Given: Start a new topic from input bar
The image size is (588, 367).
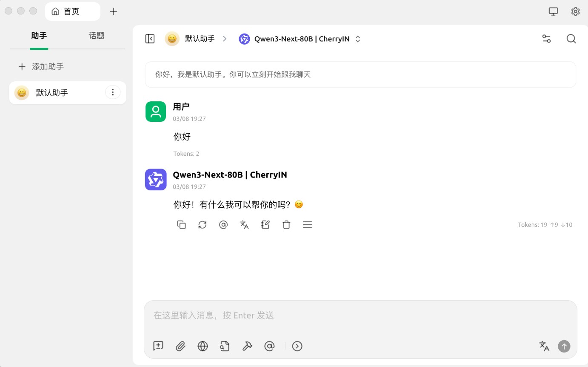Looking at the screenshot, I should (x=158, y=346).
